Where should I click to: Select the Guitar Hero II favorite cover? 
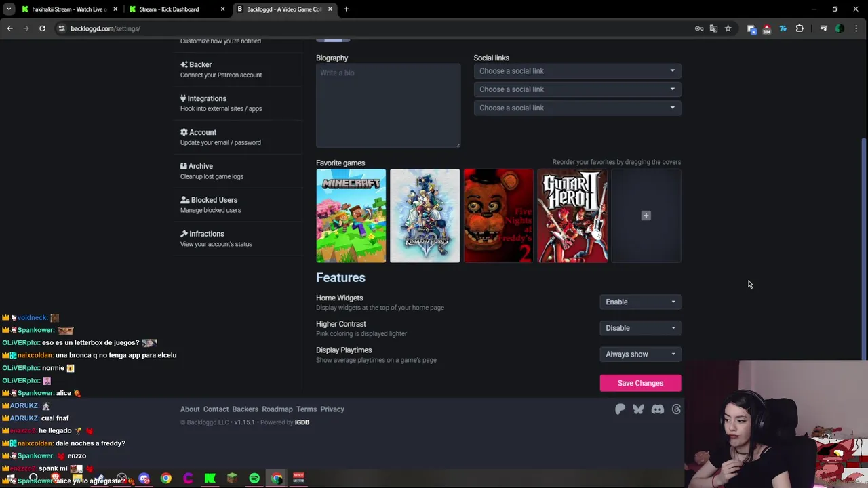[x=572, y=216]
